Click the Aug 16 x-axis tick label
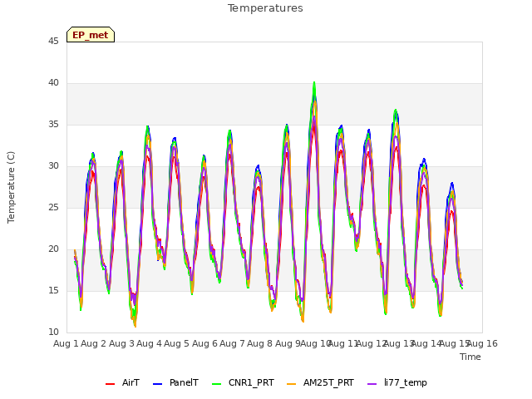 click(x=482, y=343)
